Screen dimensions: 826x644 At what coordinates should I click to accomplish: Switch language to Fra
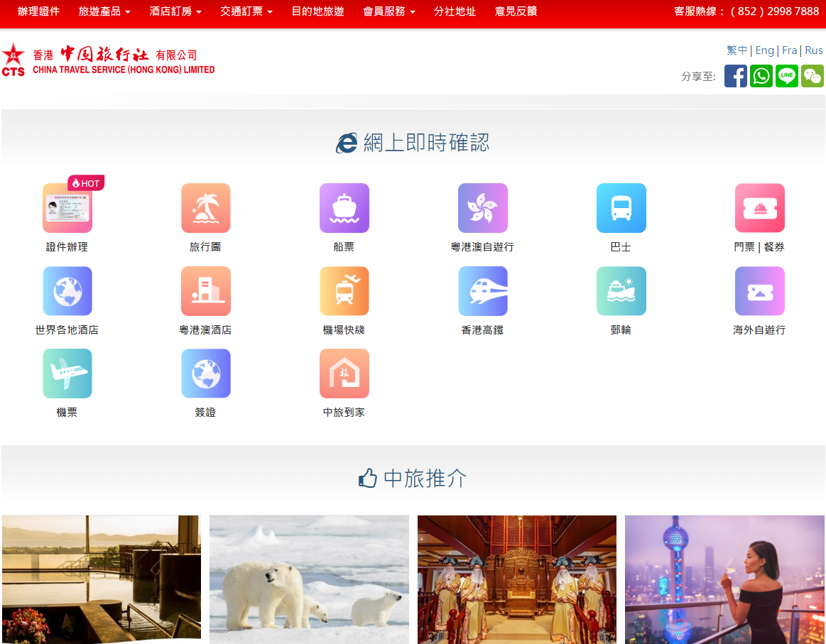click(789, 50)
